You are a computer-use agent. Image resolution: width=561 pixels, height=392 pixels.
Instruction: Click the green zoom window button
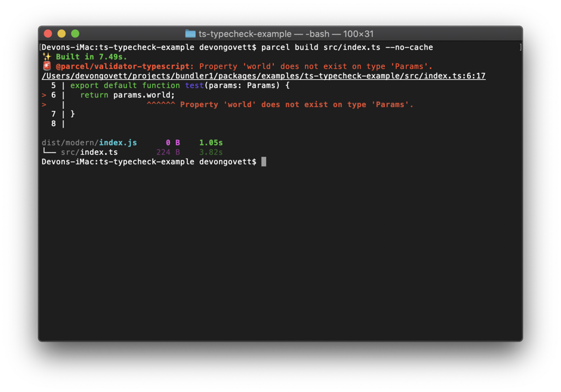coord(75,33)
